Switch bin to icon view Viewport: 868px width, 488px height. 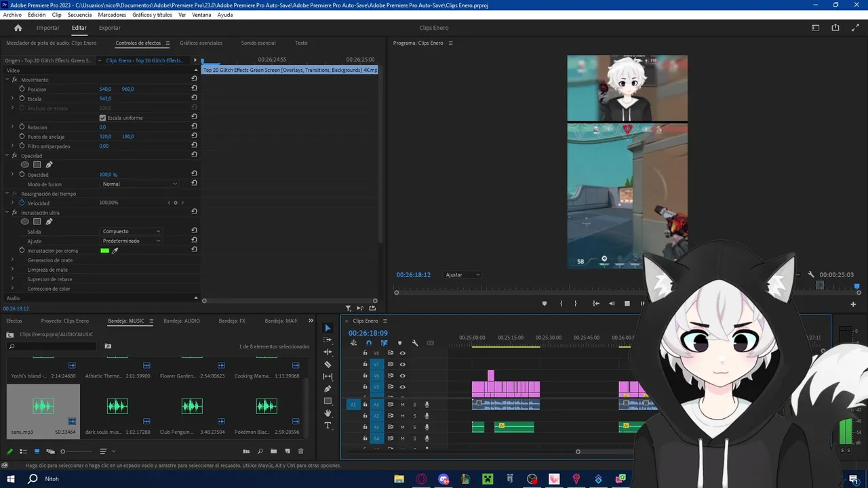37,451
